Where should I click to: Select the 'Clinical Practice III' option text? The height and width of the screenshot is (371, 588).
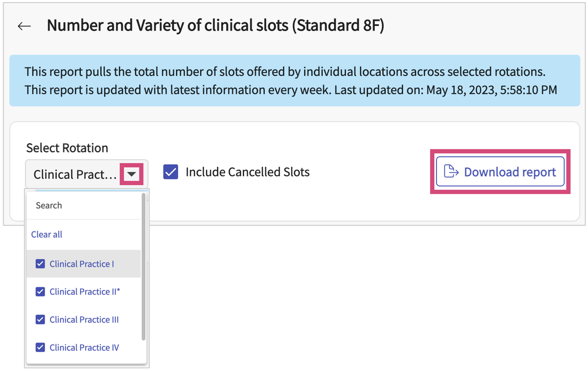84,319
